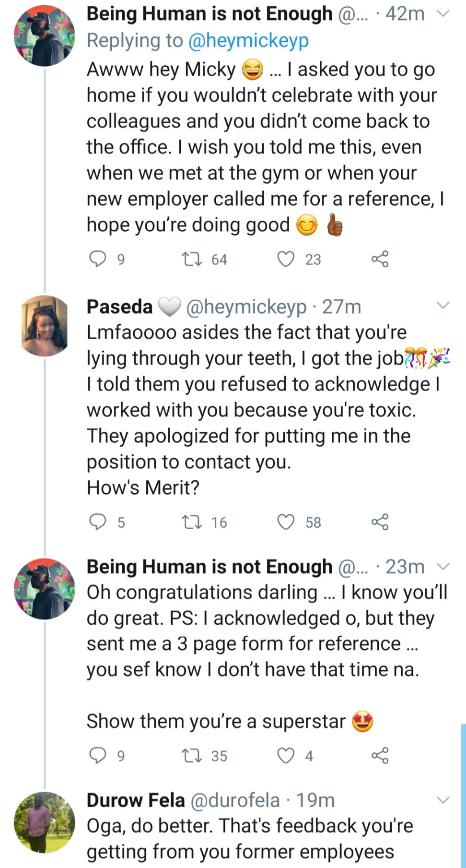Screen dimensions: 466x868
Task: Like the tweet with 4 likes
Action: [286, 755]
